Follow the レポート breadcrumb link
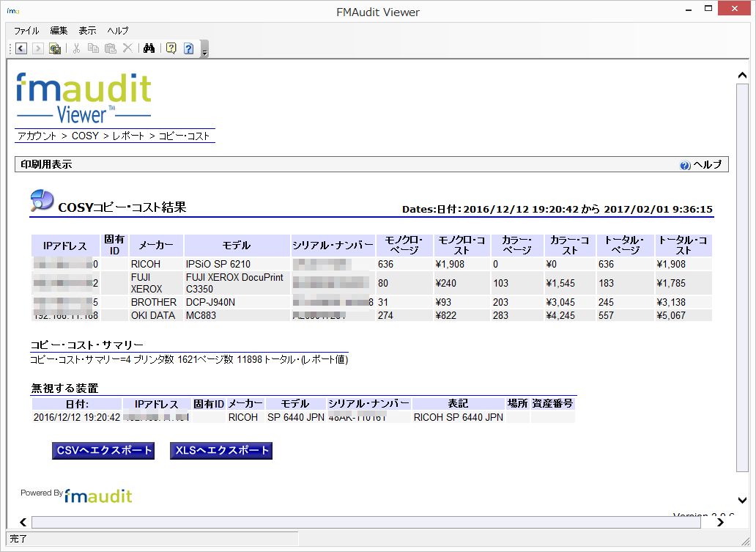 coord(128,136)
